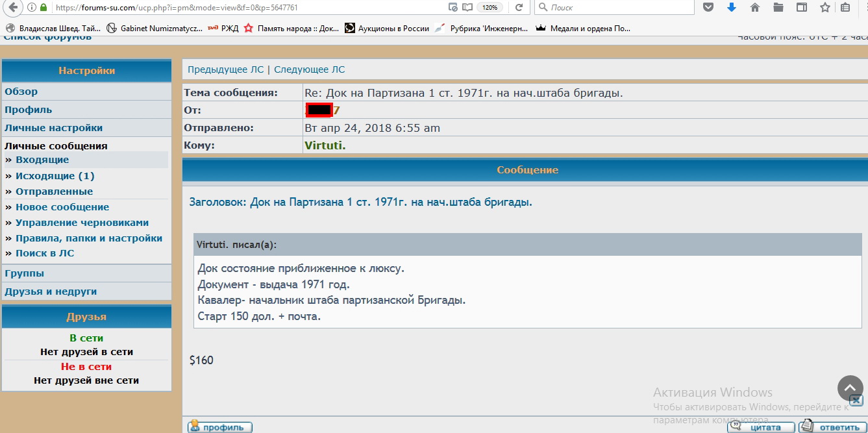Go back with the browser back arrow
The width and height of the screenshot is (868, 433).
pyautogui.click(x=14, y=8)
